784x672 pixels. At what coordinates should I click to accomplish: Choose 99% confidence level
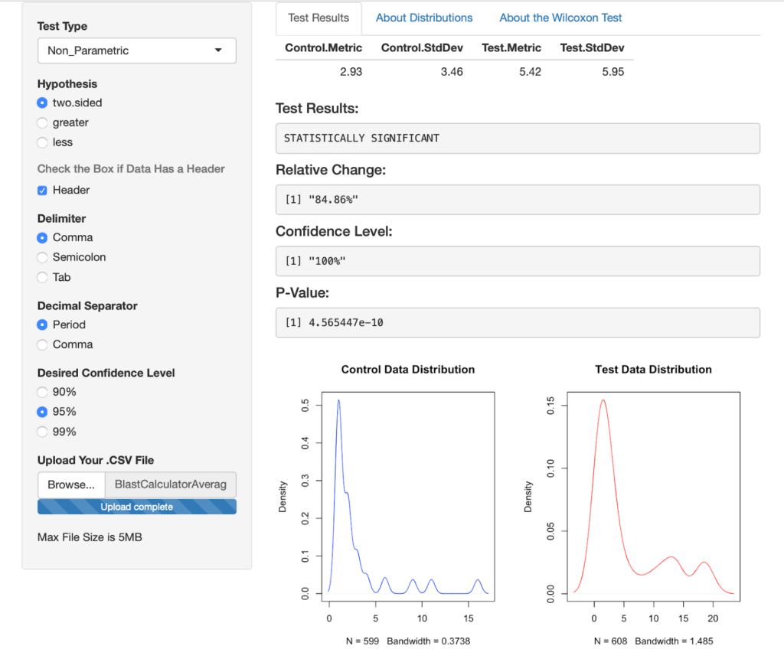(x=43, y=432)
